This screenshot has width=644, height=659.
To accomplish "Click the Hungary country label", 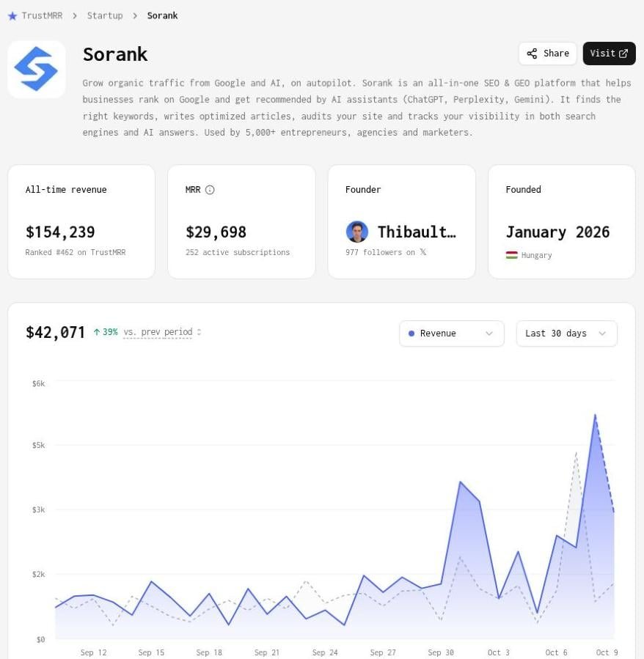I will tap(536, 255).
